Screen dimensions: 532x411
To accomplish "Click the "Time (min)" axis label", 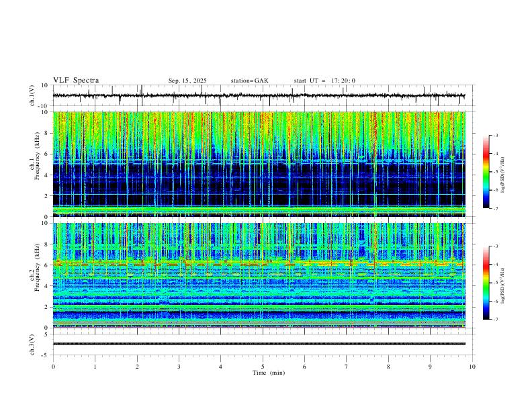I will 269,373.
